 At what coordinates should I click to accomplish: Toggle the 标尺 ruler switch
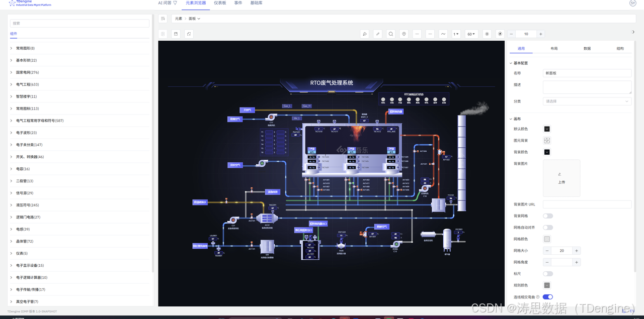(x=548, y=274)
